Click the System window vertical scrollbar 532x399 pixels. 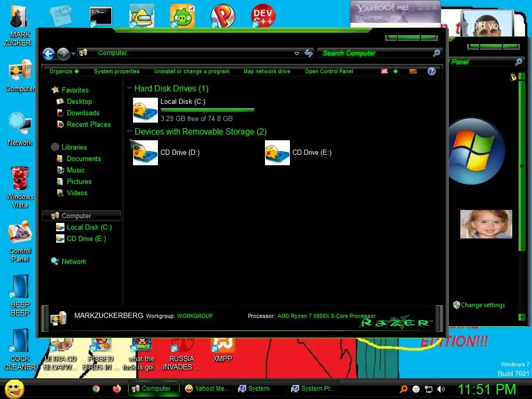point(522,166)
